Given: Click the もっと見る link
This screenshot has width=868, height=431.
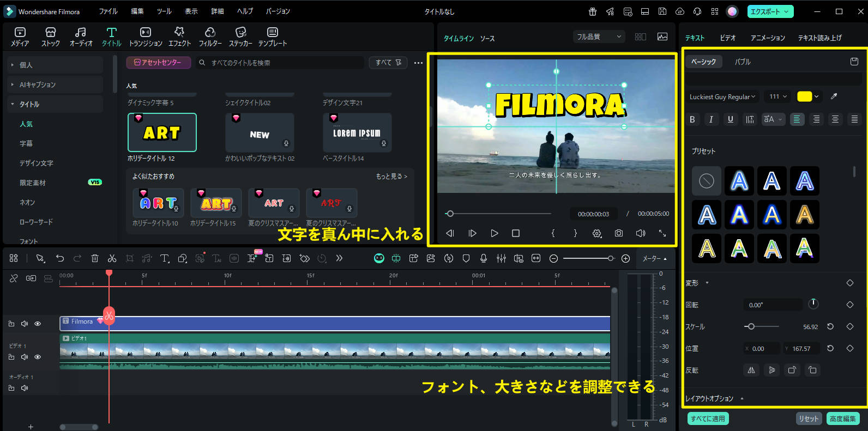Looking at the screenshot, I should tap(391, 176).
